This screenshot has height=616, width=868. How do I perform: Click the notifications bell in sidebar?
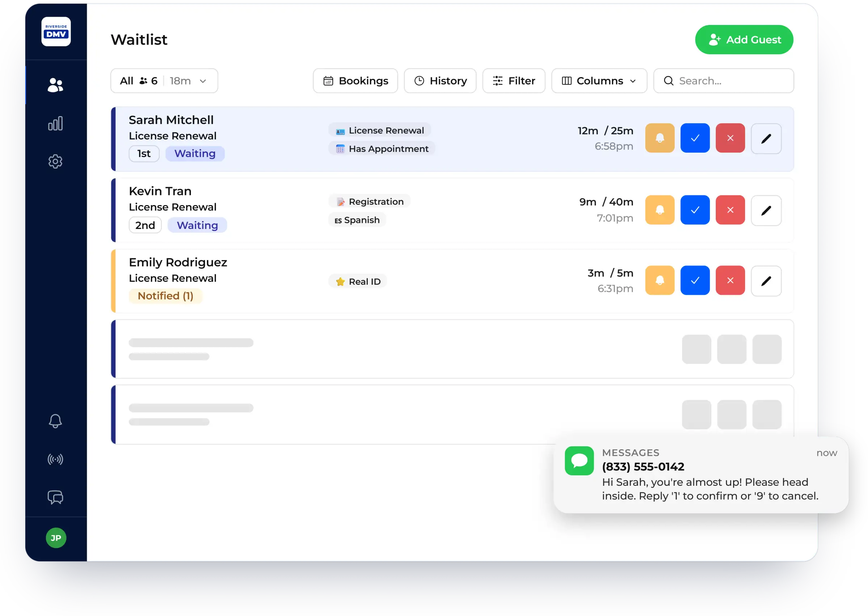pyautogui.click(x=55, y=421)
